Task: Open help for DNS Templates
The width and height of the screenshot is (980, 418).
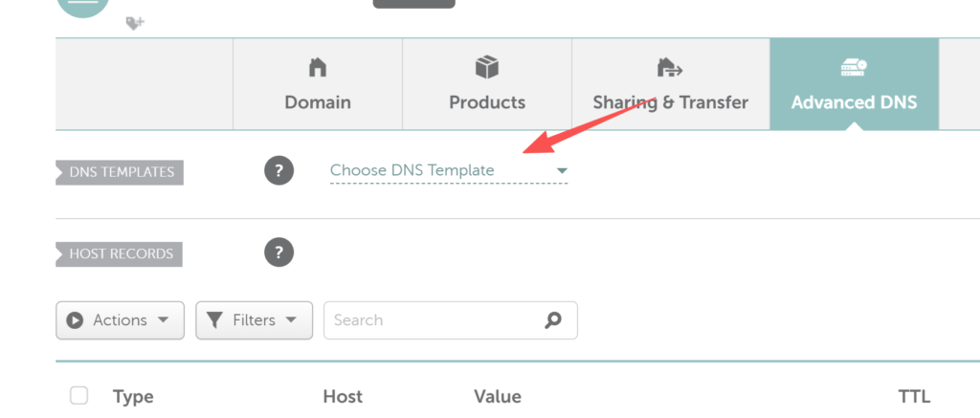Action: [278, 170]
